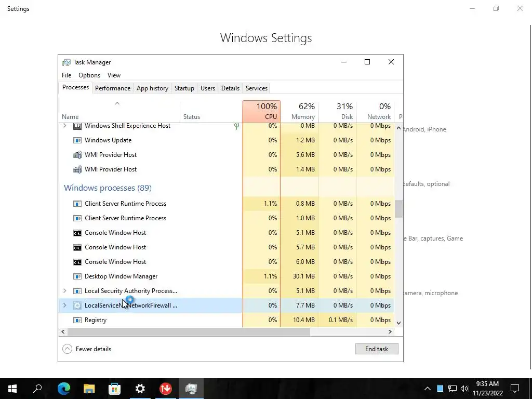The height and width of the screenshot is (399, 532).
Task: Switch to the Performance tab
Action: point(113,88)
